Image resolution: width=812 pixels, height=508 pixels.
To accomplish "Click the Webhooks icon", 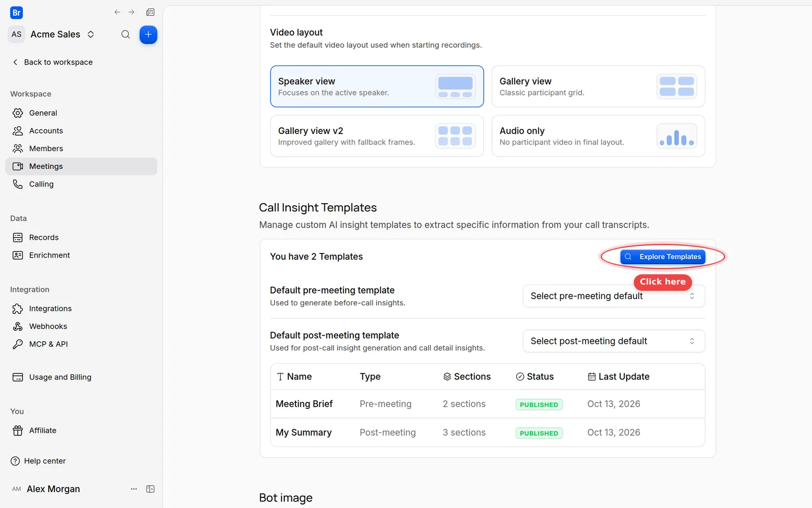I will point(18,326).
